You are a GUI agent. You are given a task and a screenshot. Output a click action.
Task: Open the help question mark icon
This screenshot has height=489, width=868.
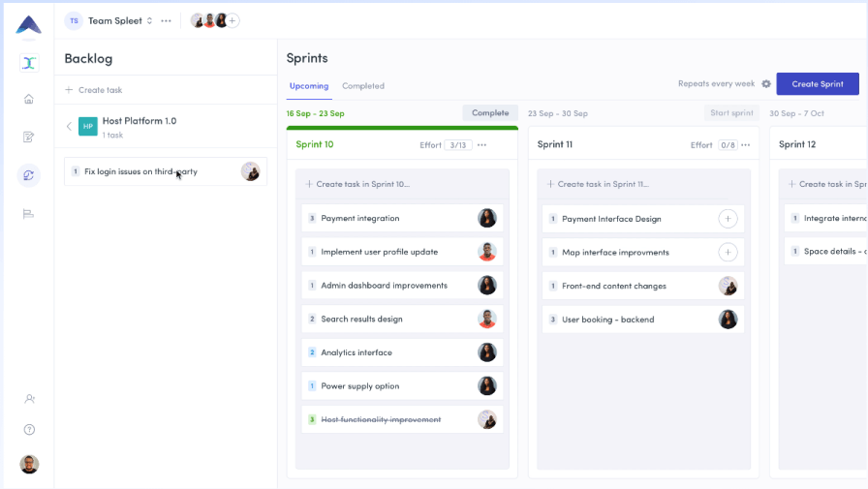29,429
